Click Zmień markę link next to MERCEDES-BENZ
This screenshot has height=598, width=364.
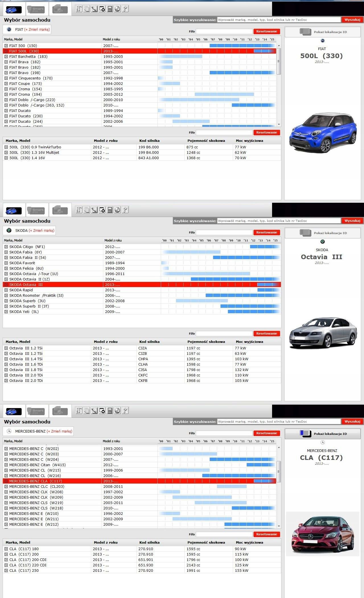pos(59,431)
